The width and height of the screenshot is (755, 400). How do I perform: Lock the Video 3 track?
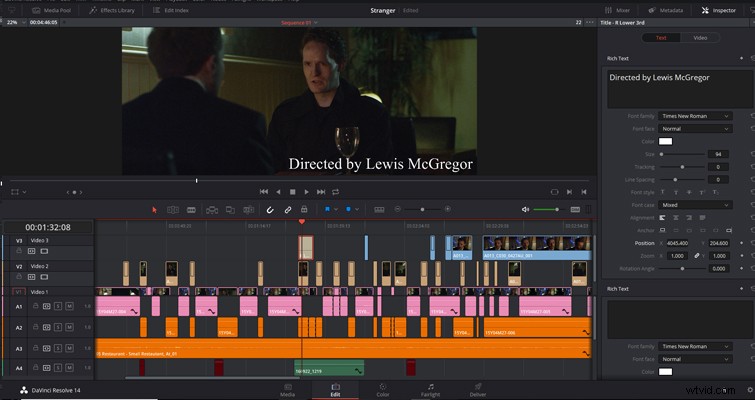(19, 251)
